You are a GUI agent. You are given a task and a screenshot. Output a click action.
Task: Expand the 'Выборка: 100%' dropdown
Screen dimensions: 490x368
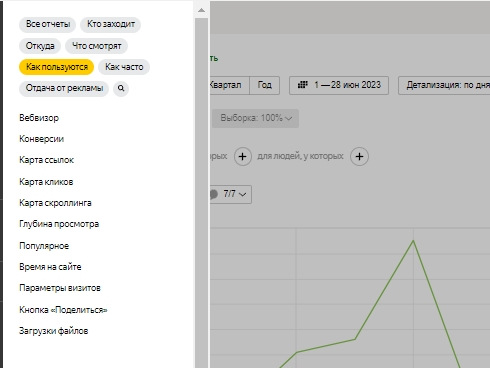pos(255,118)
